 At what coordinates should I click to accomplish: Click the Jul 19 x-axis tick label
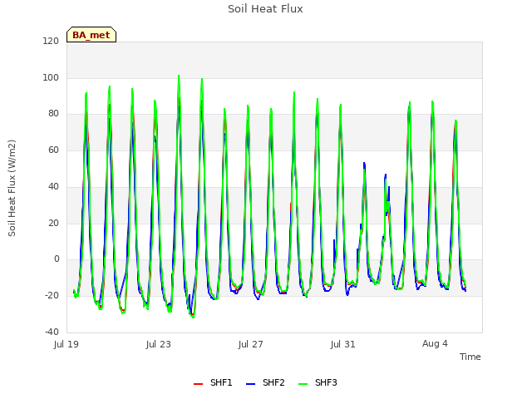pos(66,344)
